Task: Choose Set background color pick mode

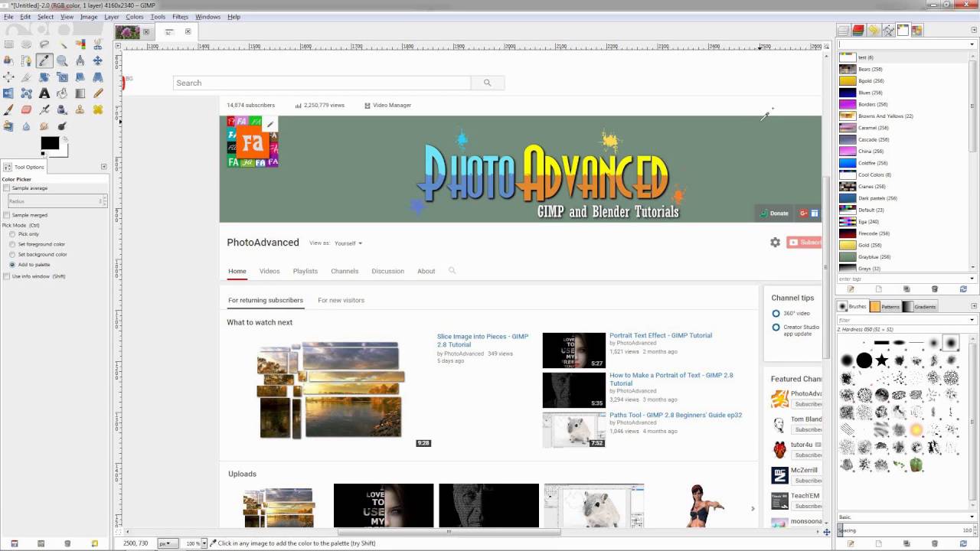Action: tap(12, 254)
